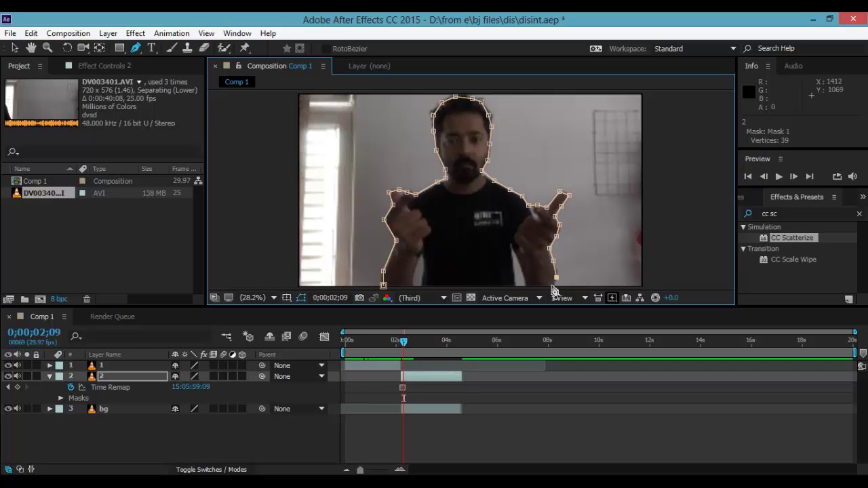Viewport: 868px width, 488px height.
Task: Switch to the Audio panel tab
Action: click(793, 66)
